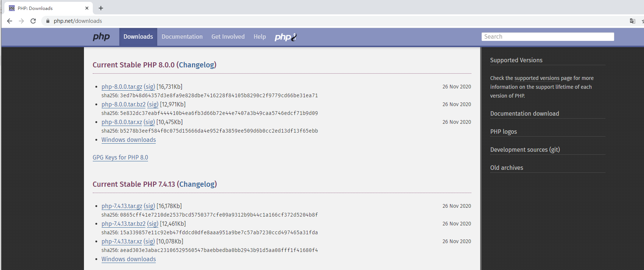Open the Help nav item
Screen dimensions: 644x270
260,37
